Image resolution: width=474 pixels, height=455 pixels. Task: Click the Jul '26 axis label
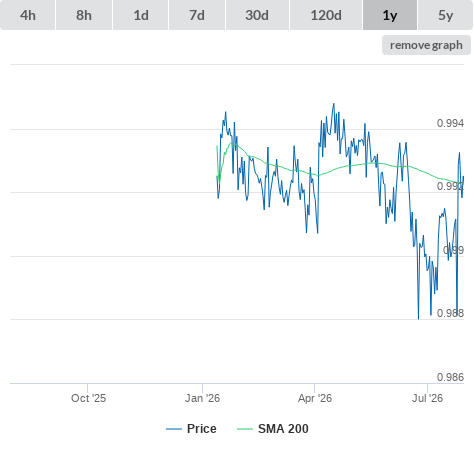(428, 398)
